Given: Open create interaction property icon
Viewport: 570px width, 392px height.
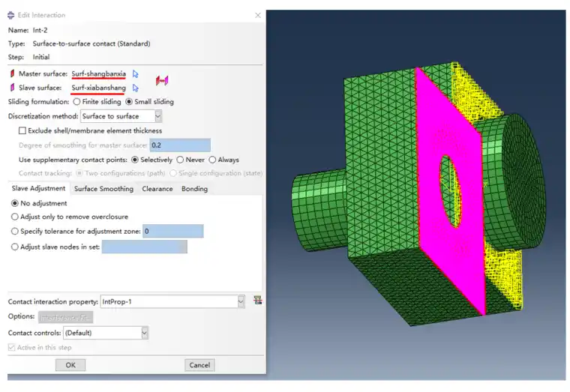Looking at the screenshot, I should [x=258, y=300].
